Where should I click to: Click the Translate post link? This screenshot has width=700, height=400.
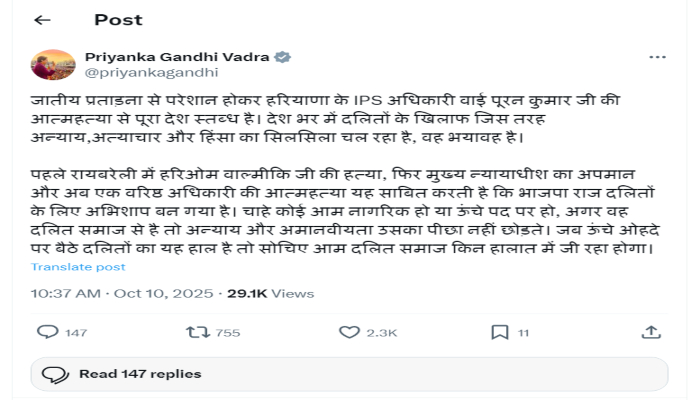click(77, 267)
